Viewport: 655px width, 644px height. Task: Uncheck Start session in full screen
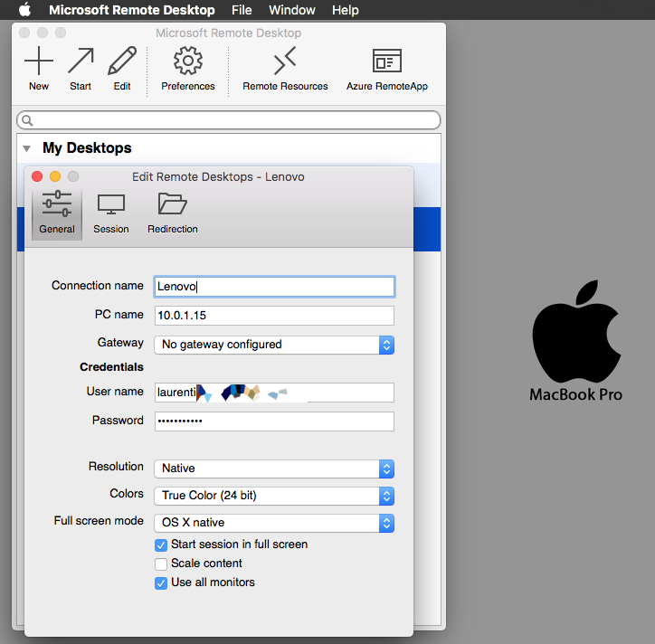click(x=161, y=545)
